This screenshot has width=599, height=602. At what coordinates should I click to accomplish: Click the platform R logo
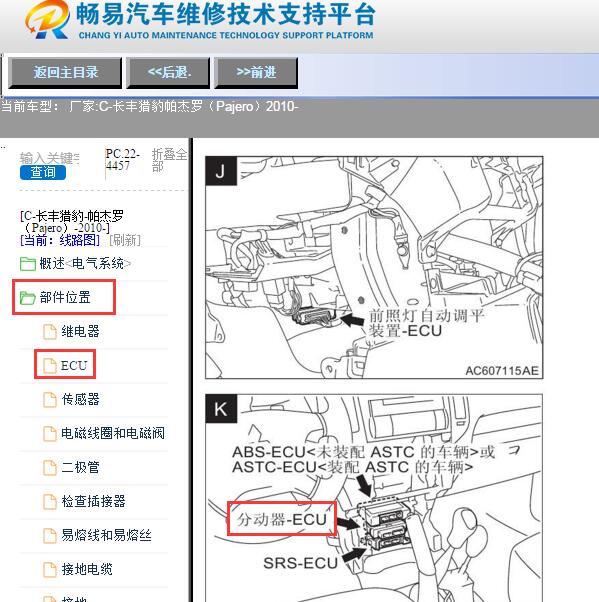coord(47,19)
